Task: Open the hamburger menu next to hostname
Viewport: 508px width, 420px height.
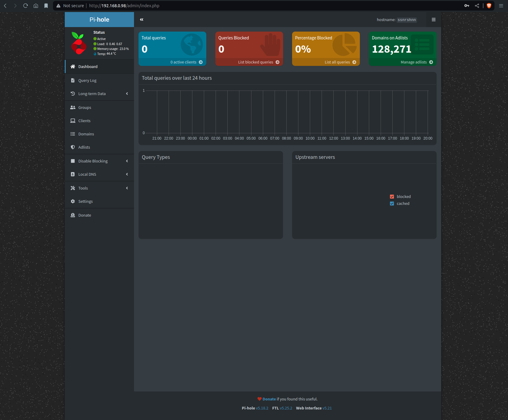Action: pos(434,20)
